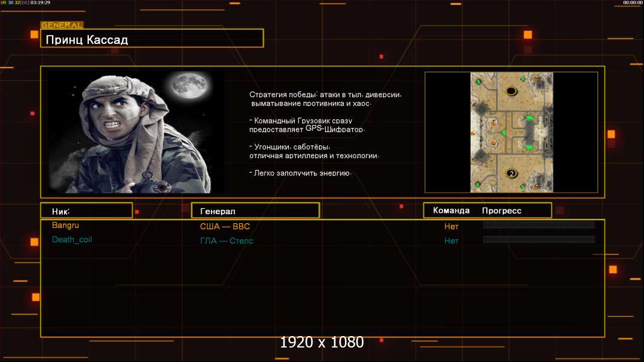
Task: Click the "Ник:" column header
Action: (86, 211)
